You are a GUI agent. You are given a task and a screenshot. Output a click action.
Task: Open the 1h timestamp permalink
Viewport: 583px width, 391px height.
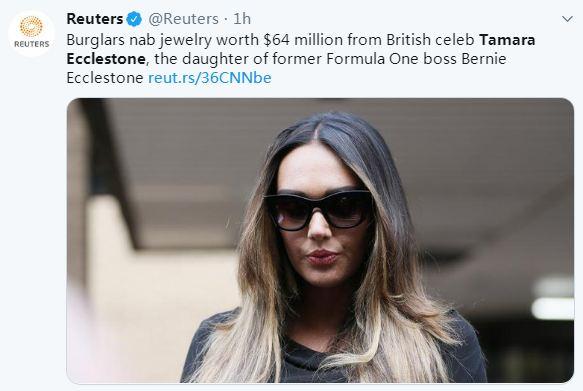(242, 19)
